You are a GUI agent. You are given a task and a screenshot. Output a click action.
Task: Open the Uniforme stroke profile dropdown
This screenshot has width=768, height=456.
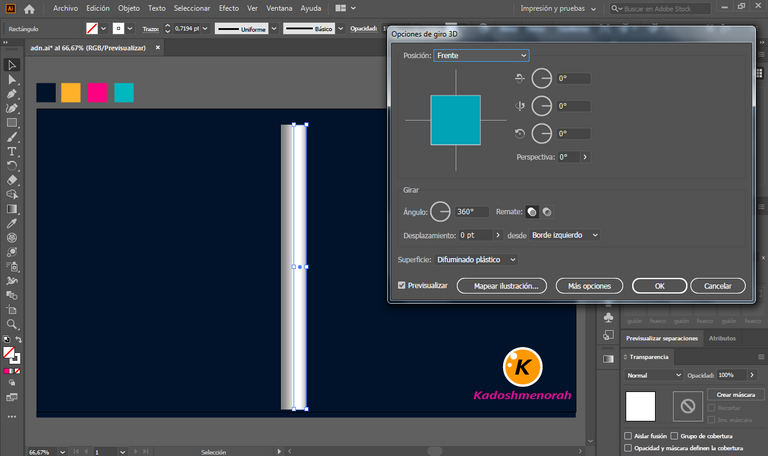tap(274, 28)
